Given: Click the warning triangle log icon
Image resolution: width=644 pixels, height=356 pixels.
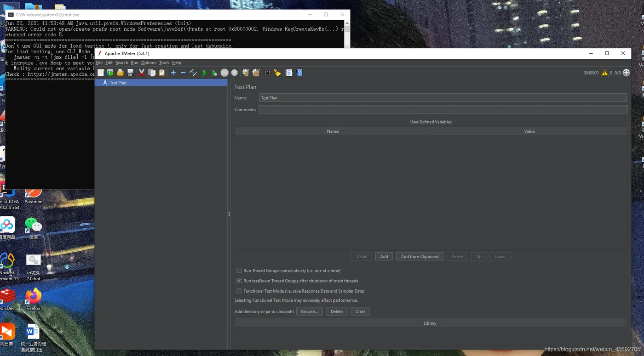Looking at the screenshot, I should [x=605, y=73].
